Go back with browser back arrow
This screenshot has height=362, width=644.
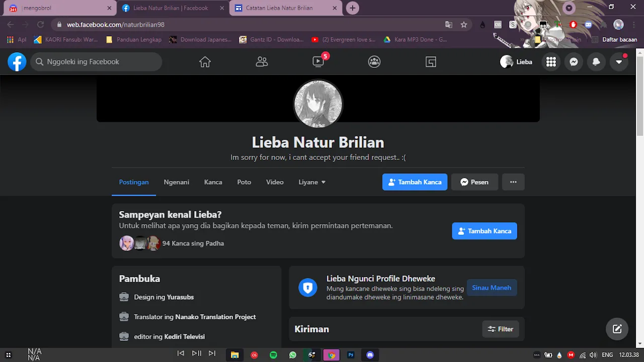[x=11, y=25]
